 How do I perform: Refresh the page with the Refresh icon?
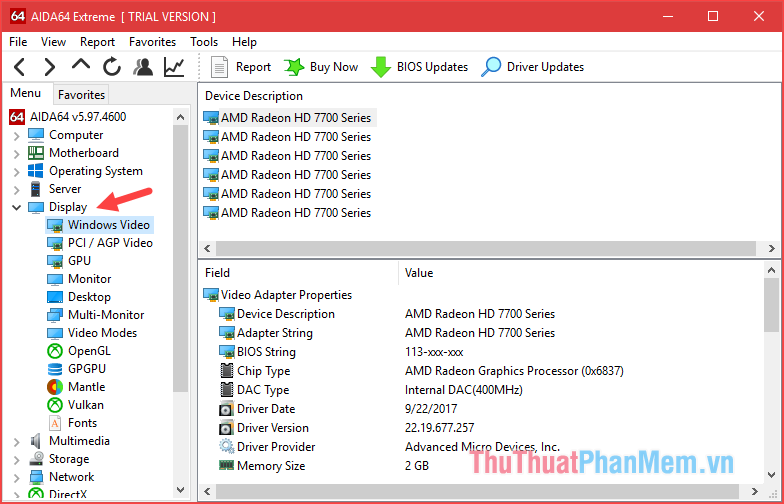click(112, 67)
